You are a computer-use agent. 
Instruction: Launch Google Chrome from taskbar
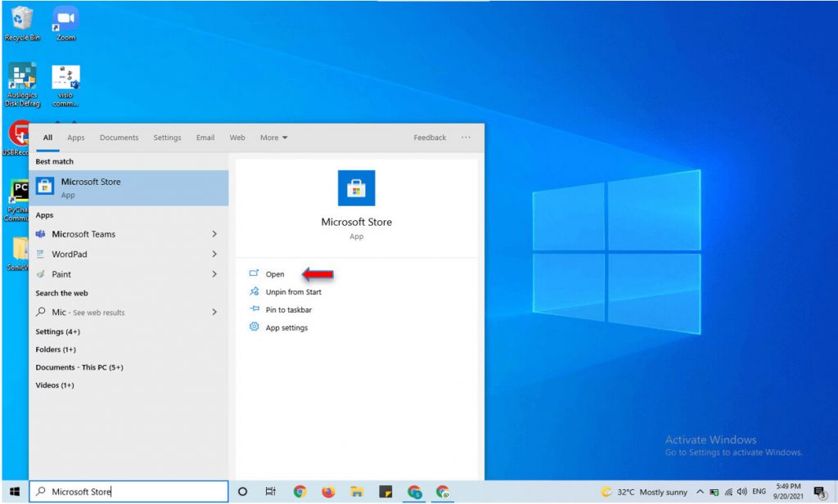click(x=300, y=492)
